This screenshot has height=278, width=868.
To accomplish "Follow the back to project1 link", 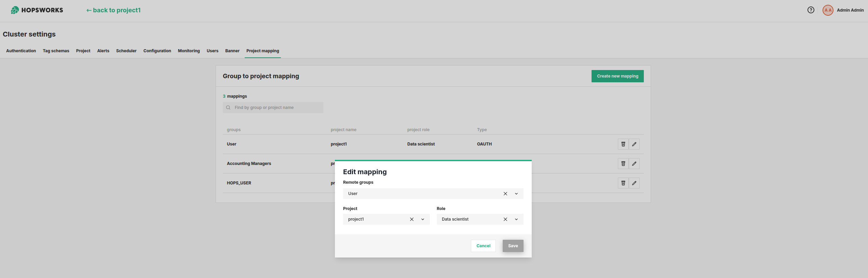I will (113, 10).
